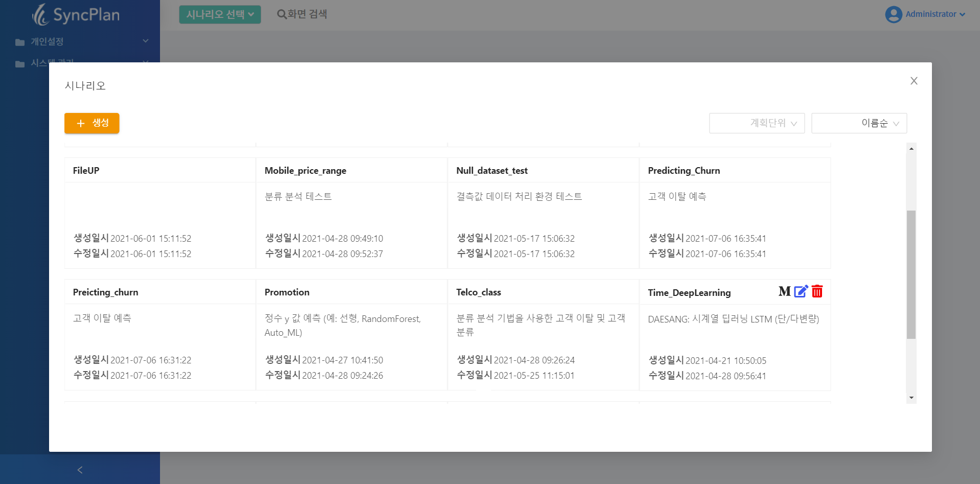Close the 시나리오 dialog

(914, 81)
